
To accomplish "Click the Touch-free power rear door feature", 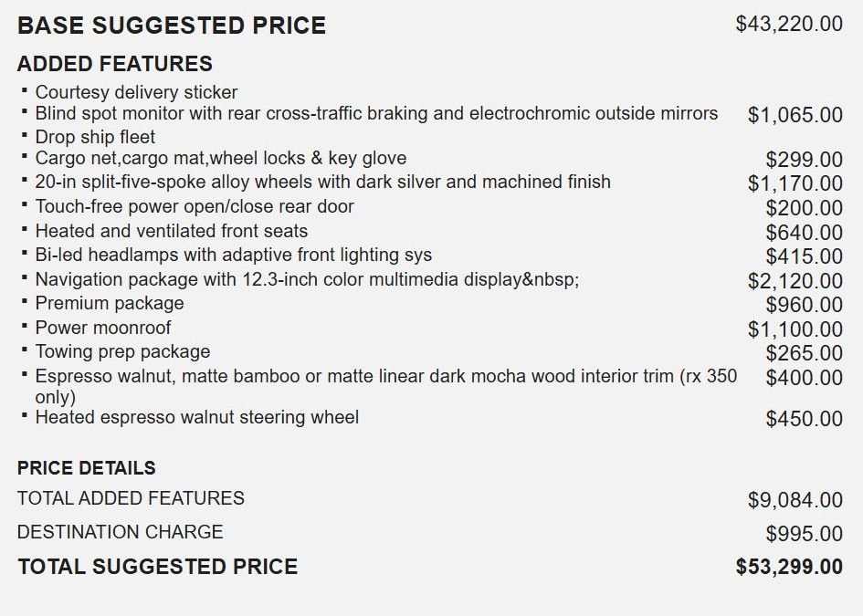I will [x=195, y=206].
